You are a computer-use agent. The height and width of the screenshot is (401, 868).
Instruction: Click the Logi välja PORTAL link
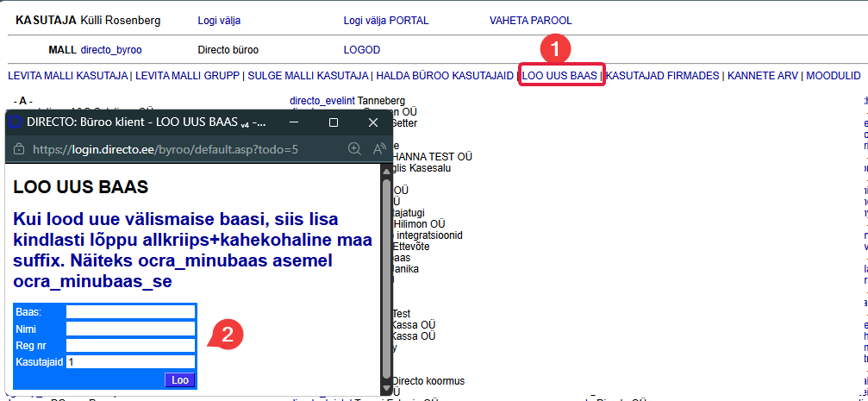click(x=385, y=20)
